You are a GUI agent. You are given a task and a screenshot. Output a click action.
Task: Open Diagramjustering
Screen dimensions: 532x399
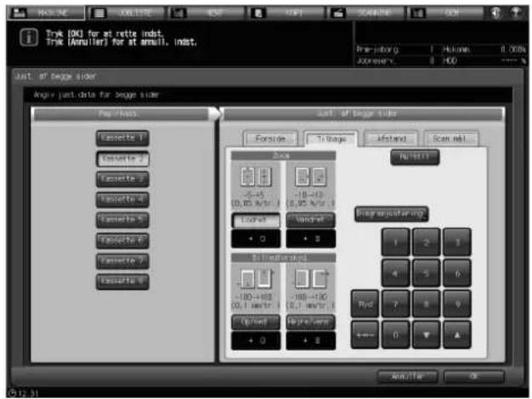click(391, 214)
